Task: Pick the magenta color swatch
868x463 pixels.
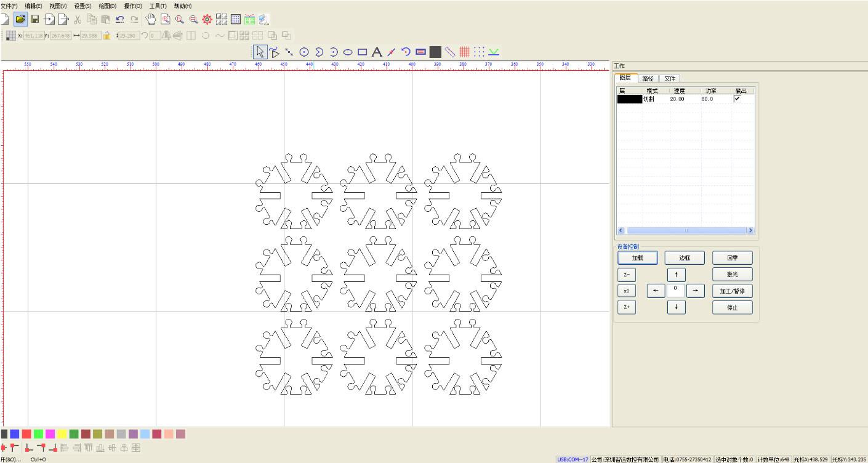Action: point(50,434)
